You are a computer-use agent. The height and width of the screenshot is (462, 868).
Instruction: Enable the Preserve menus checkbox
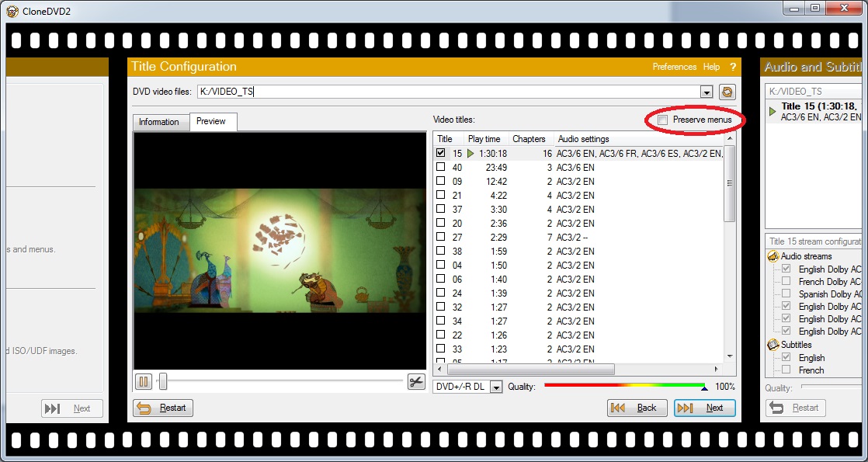coord(662,120)
